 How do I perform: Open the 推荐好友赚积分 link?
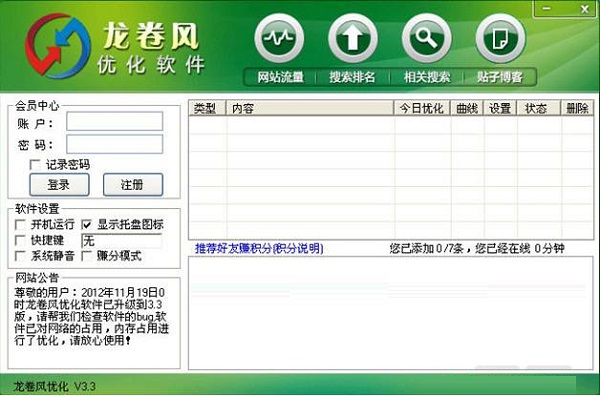click(x=259, y=249)
